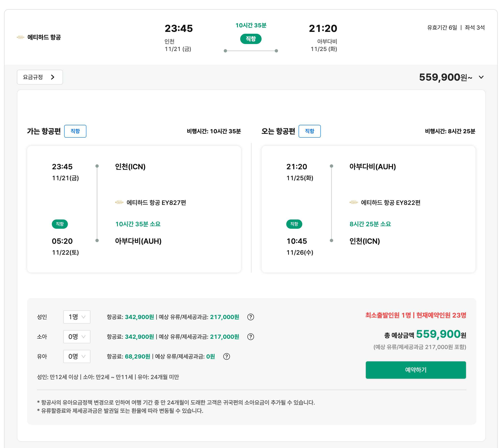The image size is (503, 448).
Task: Click Etihad logo next to EY827 flight
Action: coord(119,202)
